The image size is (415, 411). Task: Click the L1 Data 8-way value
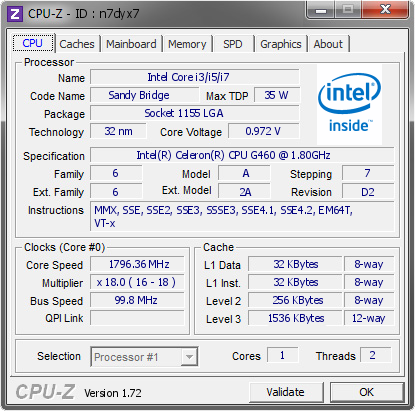pyautogui.click(x=369, y=264)
